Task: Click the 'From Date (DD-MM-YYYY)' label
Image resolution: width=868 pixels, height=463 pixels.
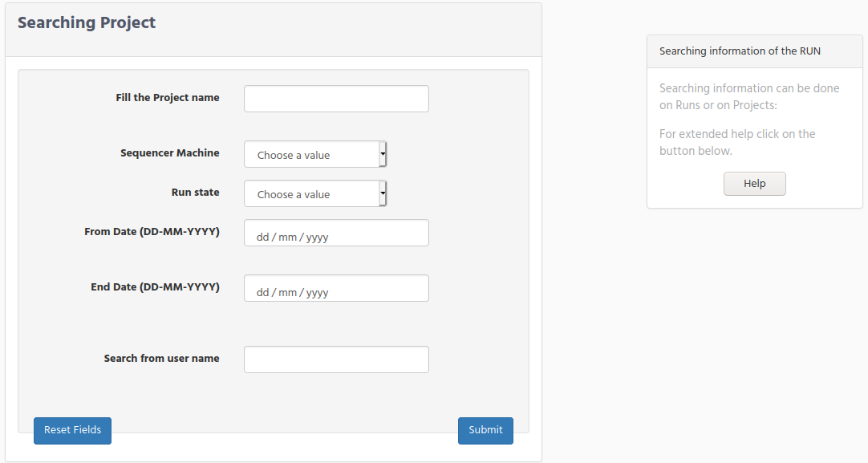Action: (152, 231)
